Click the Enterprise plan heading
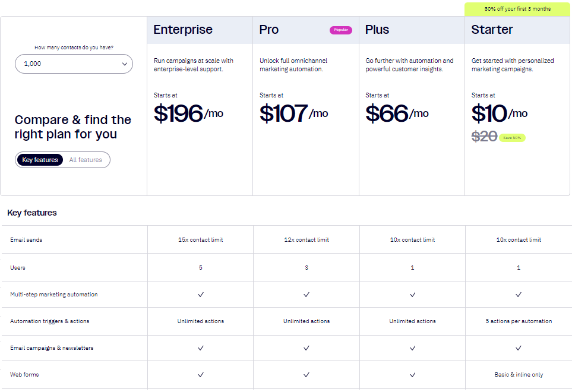572x392 pixels. 183,30
